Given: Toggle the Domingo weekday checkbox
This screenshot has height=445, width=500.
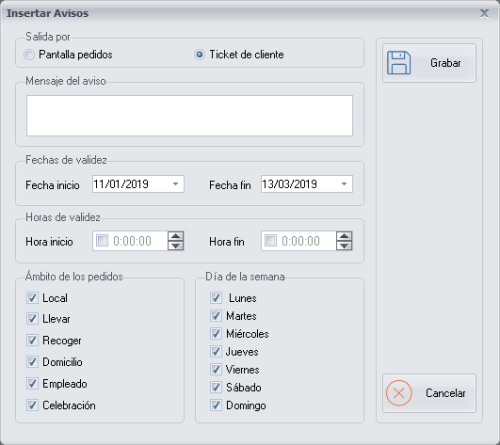Looking at the screenshot, I should (x=216, y=405).
